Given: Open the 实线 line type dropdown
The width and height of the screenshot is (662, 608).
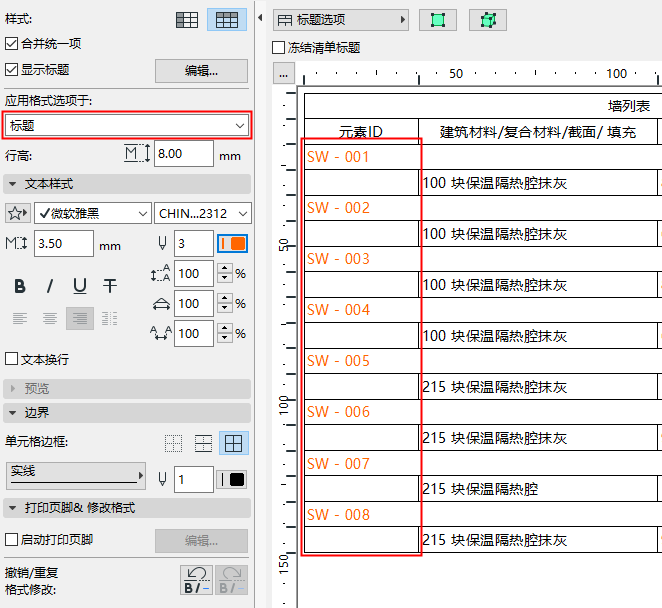Looking at the screenshot, I should (x=76, y=476).
